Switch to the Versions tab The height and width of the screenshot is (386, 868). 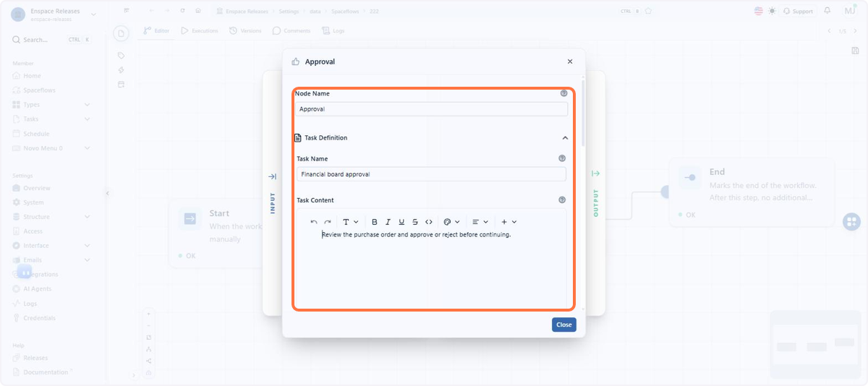click(246, 31)
